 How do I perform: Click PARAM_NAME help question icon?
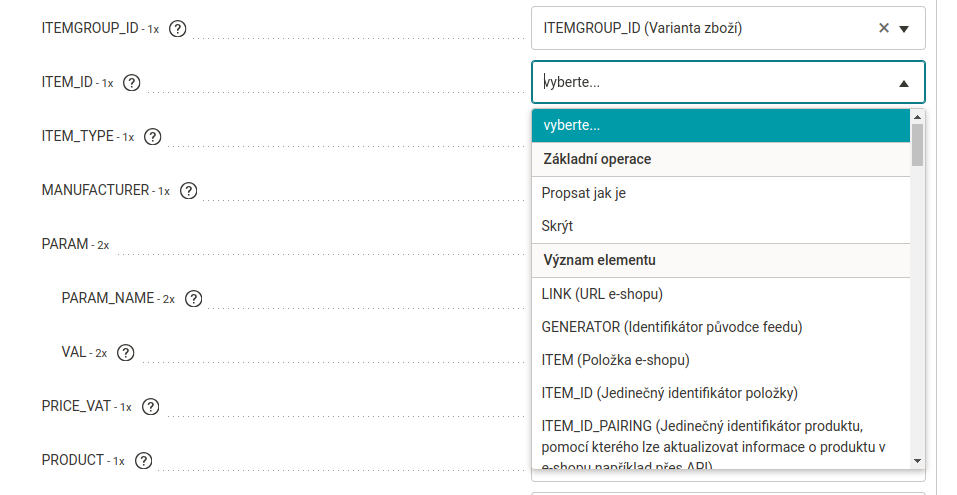click(x=193, y=298)
